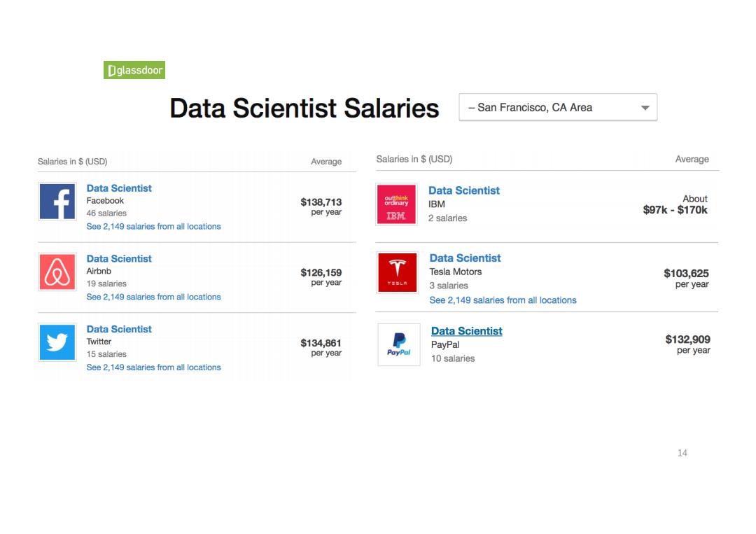View all-location salaries under Twitter
This screenshot has height=534, width=756.
[x=153, y=367]
